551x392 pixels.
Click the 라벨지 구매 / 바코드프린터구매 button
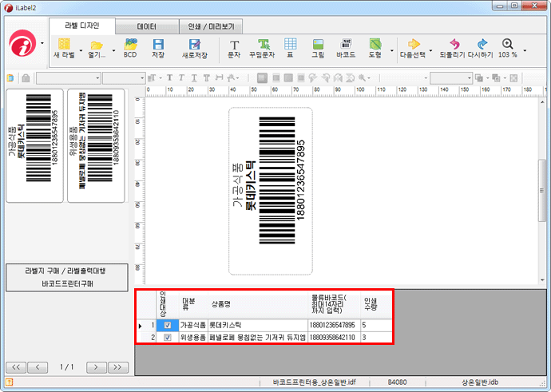tap(67, 278)
